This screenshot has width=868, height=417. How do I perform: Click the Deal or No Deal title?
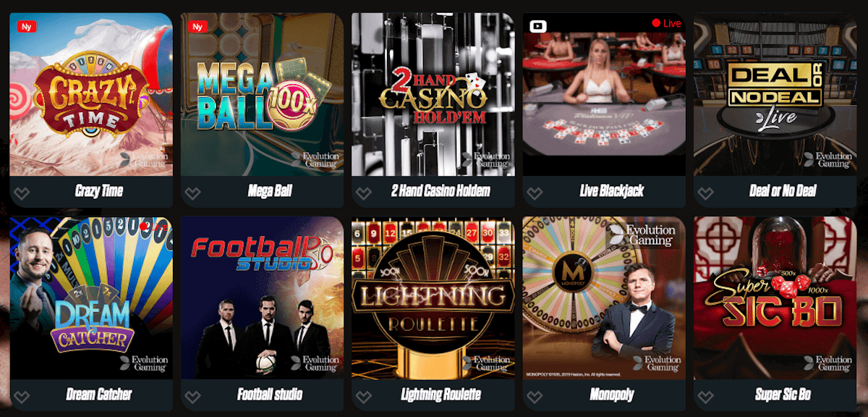click(783, 191)
